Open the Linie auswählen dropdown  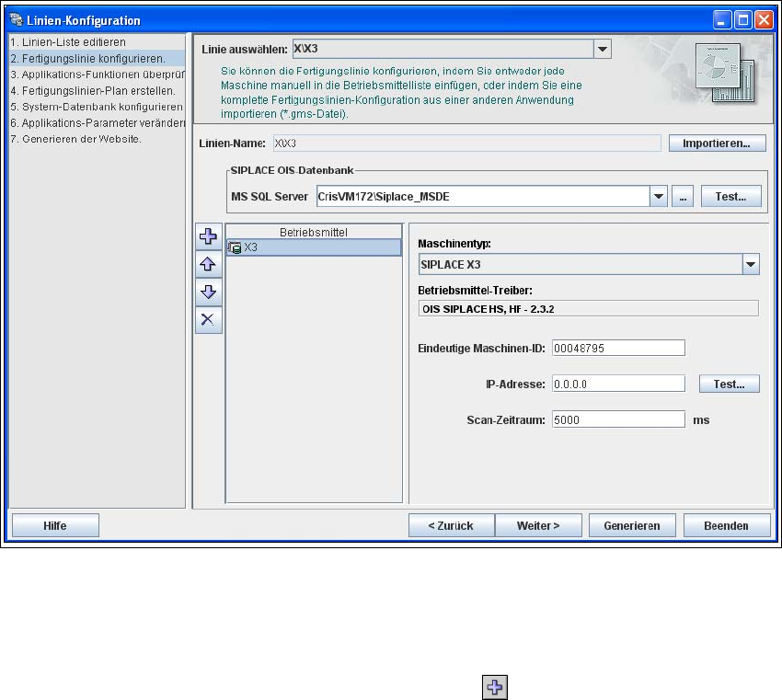602,50
